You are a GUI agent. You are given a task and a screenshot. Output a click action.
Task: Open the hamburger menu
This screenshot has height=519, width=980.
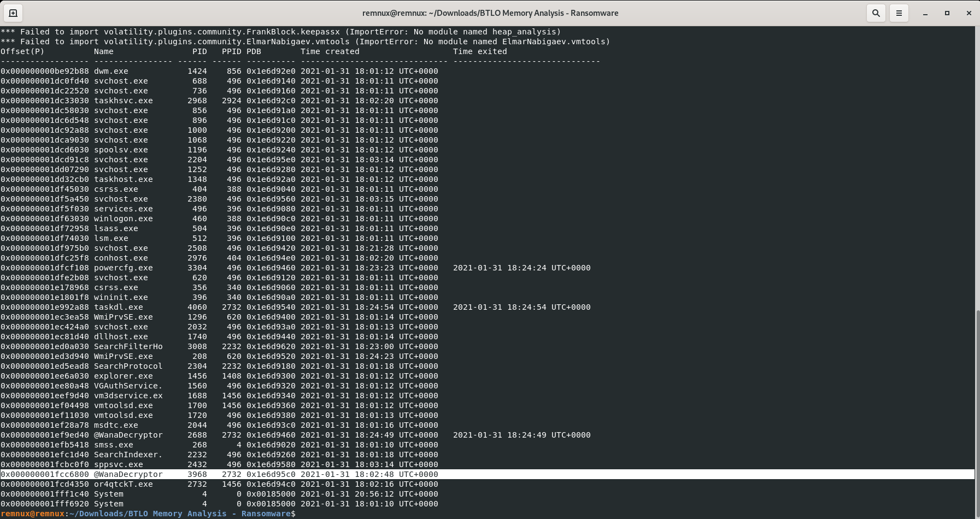pos(899,13)
